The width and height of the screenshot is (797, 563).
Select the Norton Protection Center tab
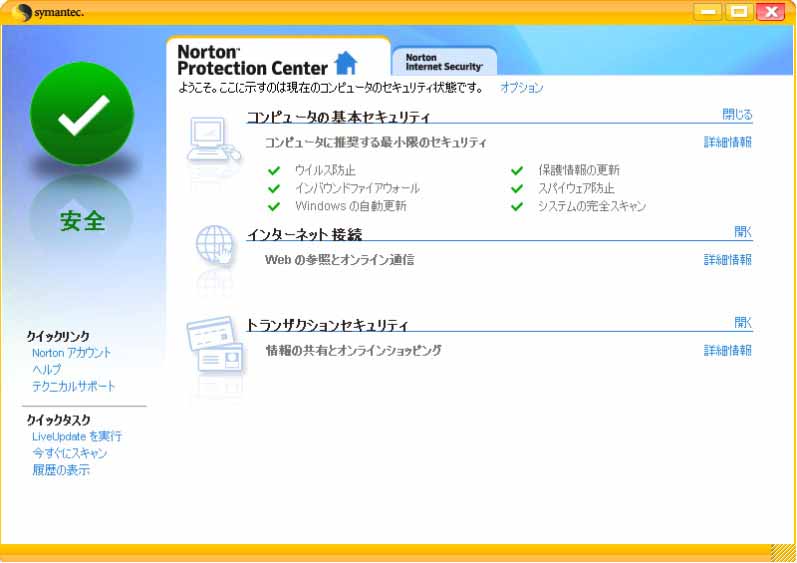tap(278, 57)
